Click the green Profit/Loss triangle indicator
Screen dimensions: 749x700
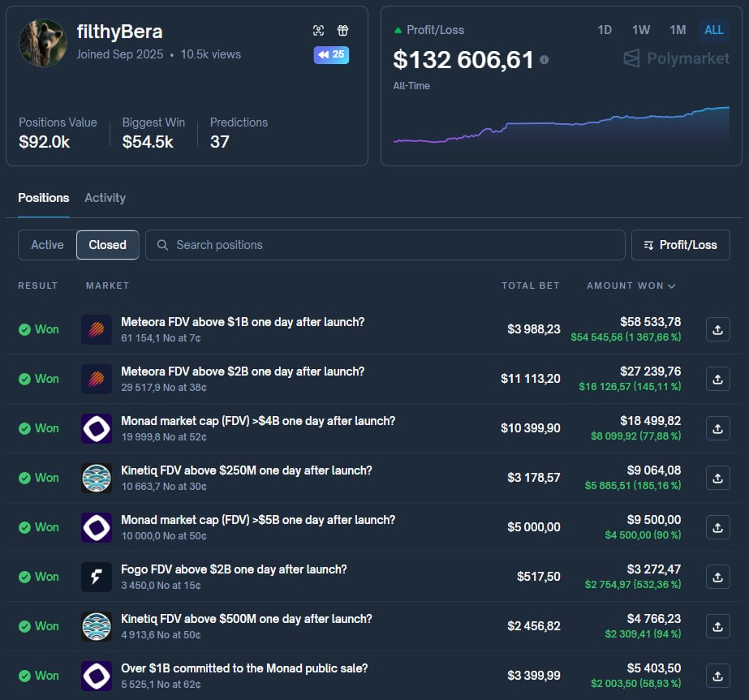click(x=398, y=31)
